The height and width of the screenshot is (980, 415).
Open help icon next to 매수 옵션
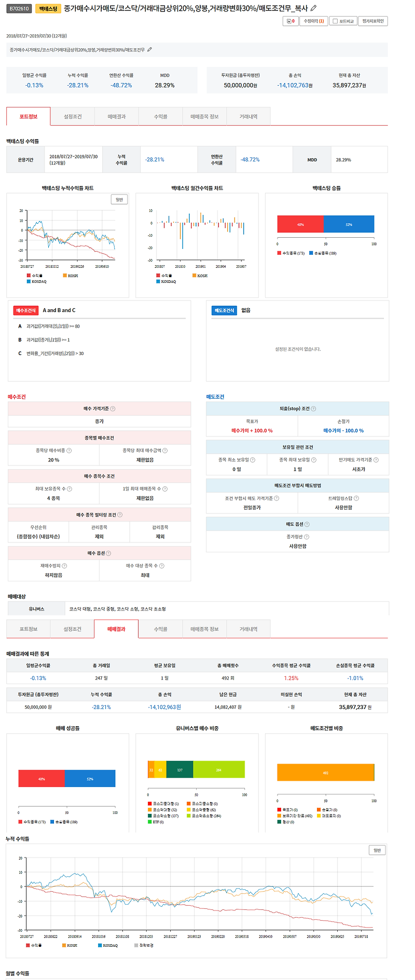click(x=108, y=553)
